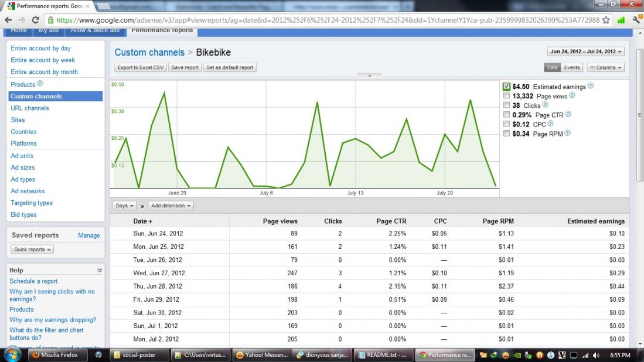Enable the Clicks metric checkbox
Image resolution: width=644 pixels, height=362 pixels.
506,105
